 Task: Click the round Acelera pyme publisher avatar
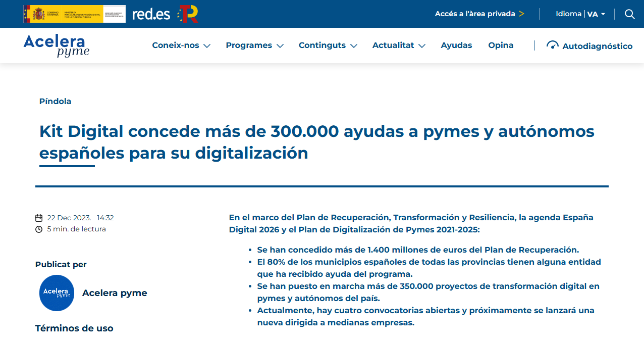57,293
